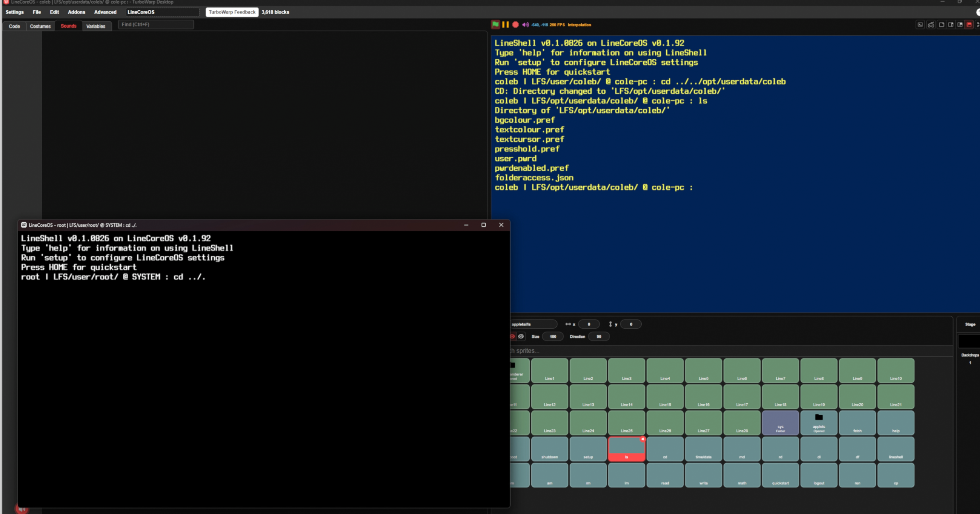This screenshot has height=514, width=980.
Task: Click the Find (Ctrl+F) search field
Action: 156,25
